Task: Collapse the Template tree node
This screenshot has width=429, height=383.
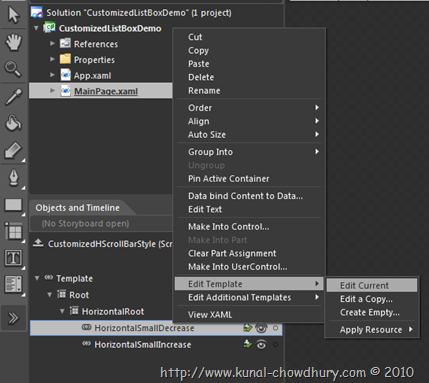Action: point(37,278)
